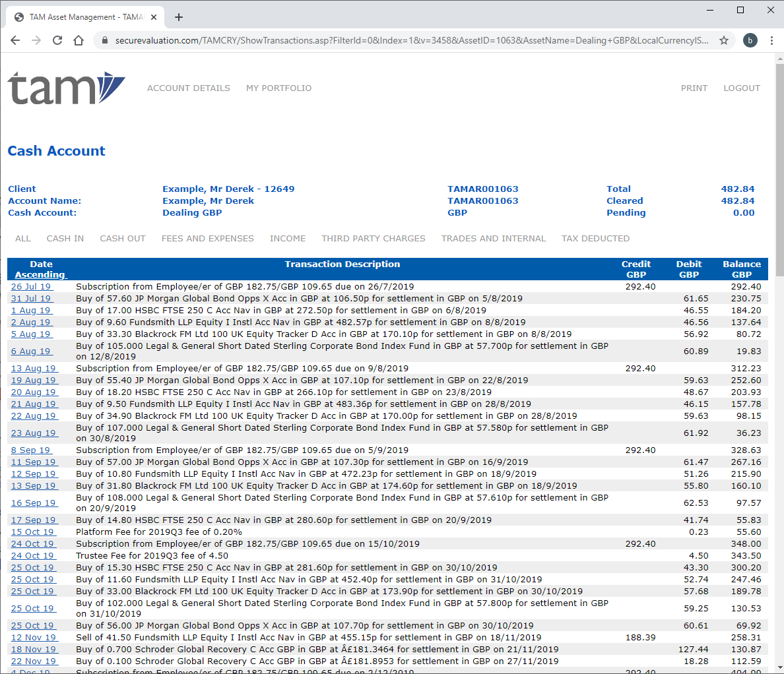Viewport: 784px width, 674px height.
Task: Open the 18 Nov 19 transaction
Action: pyautogui.click(x=34, y=650)
